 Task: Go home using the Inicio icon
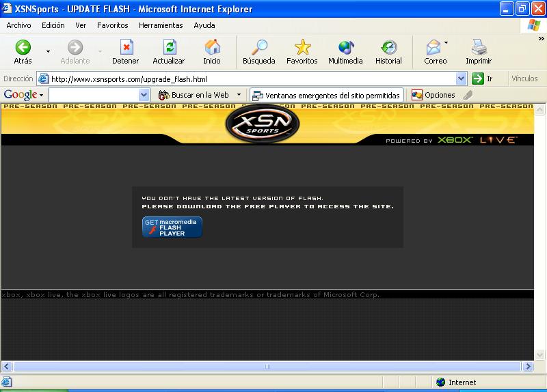(212, 47)
